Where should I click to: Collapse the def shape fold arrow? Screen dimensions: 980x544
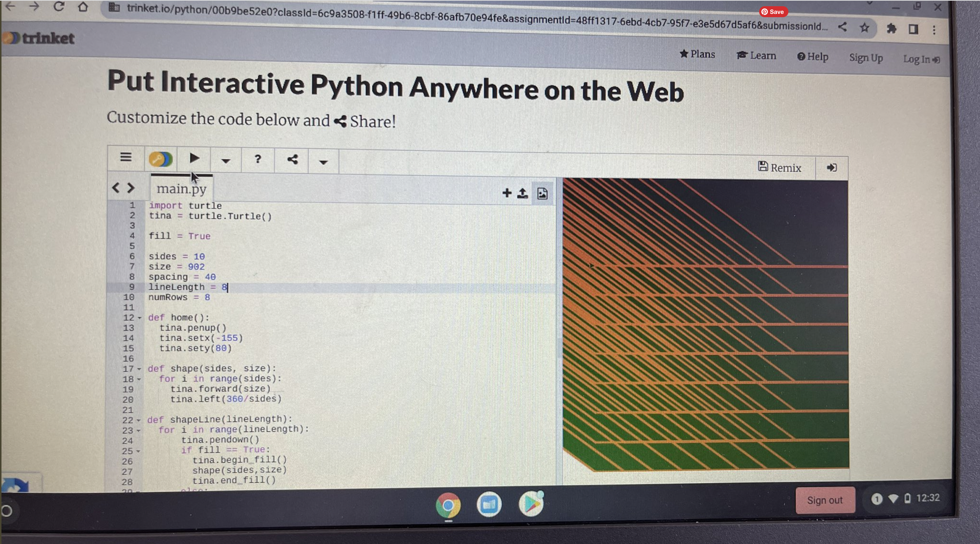(139, 369)
